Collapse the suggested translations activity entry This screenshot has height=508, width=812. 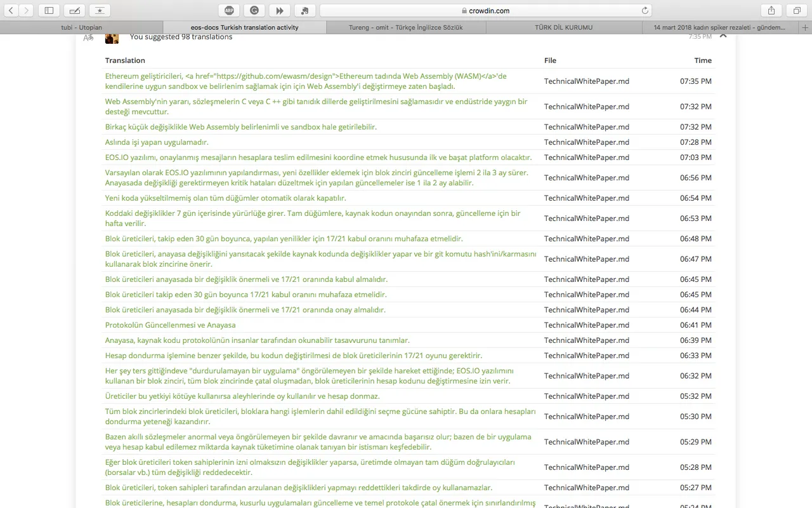click(723, 37)
